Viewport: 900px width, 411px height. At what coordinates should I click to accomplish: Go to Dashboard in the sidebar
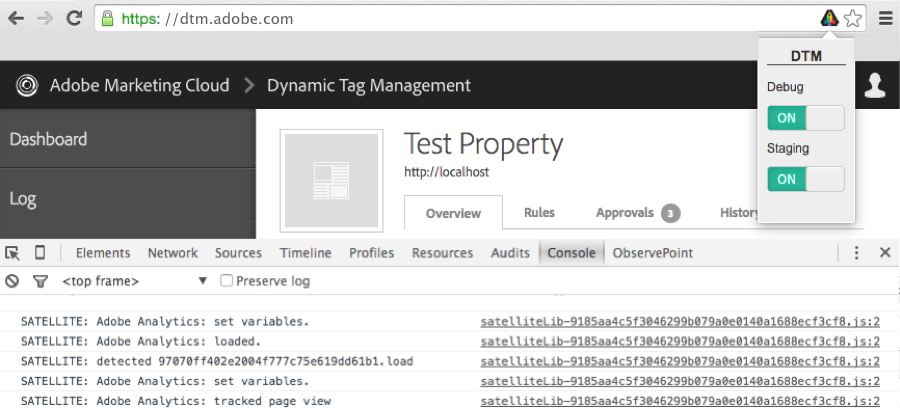(48, 139)
